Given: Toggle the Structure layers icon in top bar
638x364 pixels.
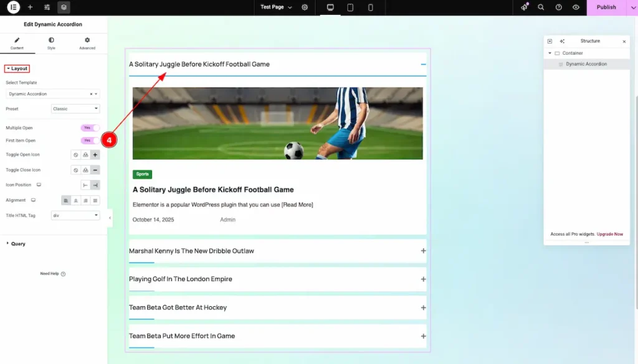Looking at the screenshot, I should pos(64,7).
